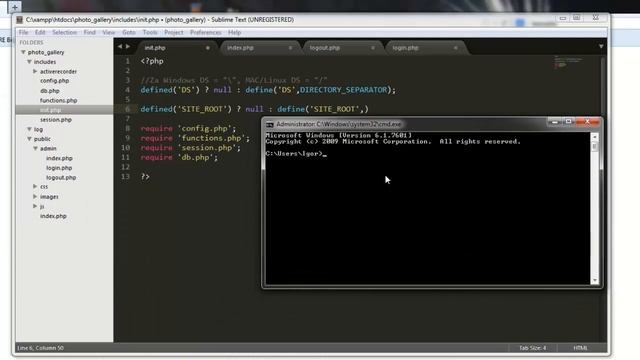Image resolution: width=640 pixels, height=360 pixels.
Task: Open the Selection menu
Action: point(64,32)
